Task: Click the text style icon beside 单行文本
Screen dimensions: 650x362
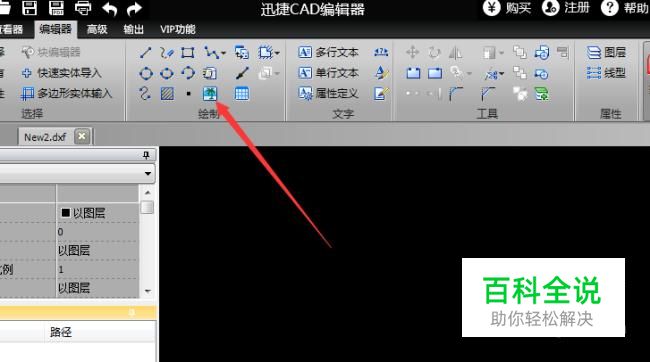Action: pos(381,73)
